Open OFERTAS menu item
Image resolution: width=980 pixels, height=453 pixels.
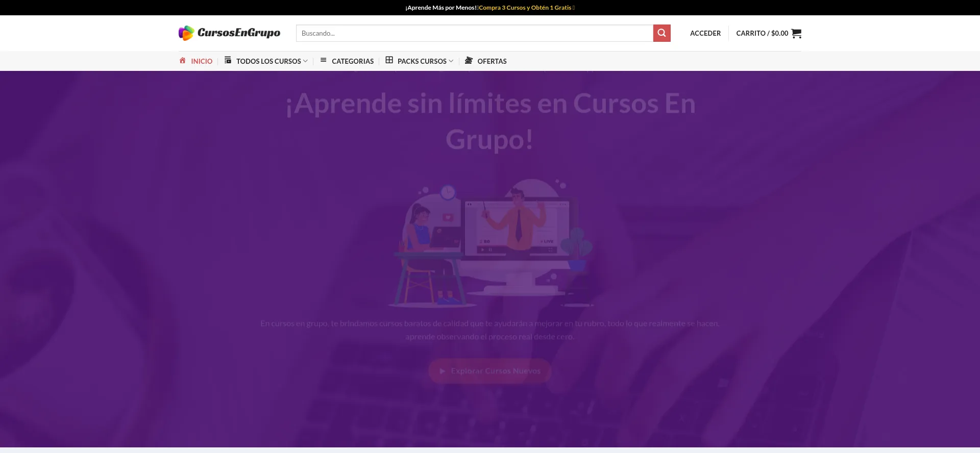[x=492, y=61]
